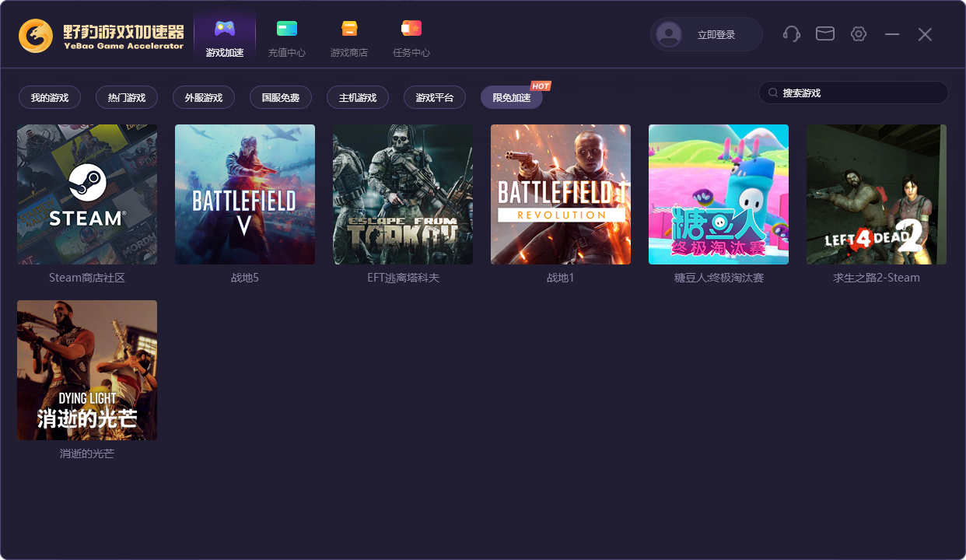
Task: Switch to the 游戏商店 game store tab
Action: (x=349, y=37)
